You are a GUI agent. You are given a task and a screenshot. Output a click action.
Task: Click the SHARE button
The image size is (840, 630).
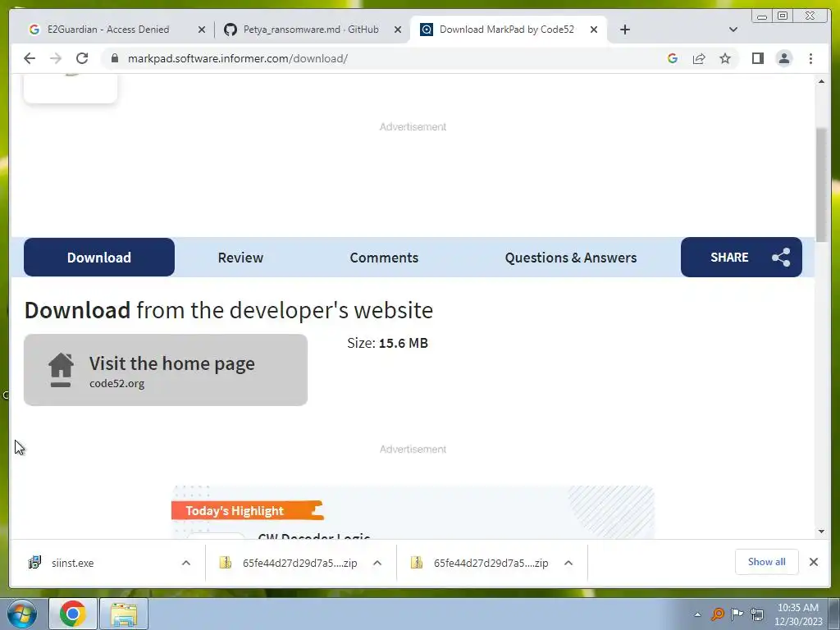[x=742, y=257]
